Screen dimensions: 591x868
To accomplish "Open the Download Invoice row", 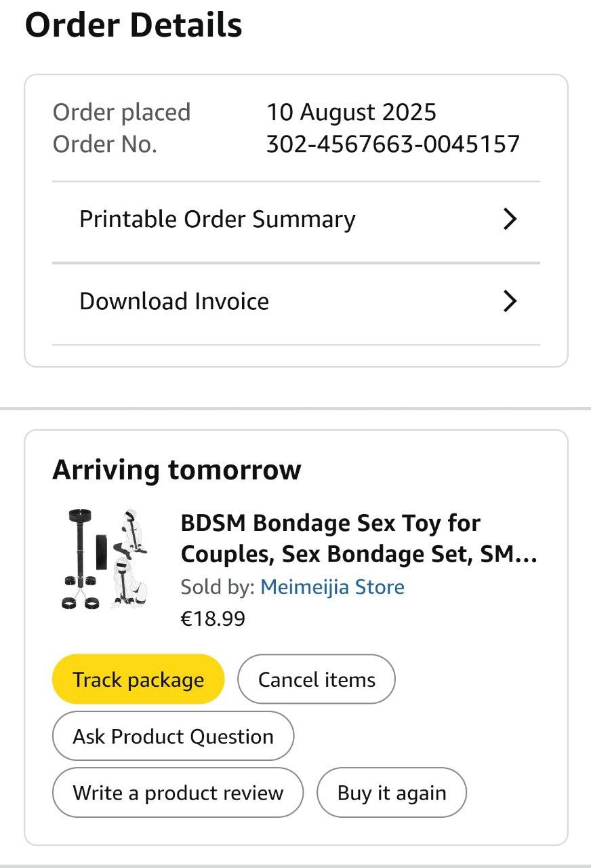I will pos(174,301).
